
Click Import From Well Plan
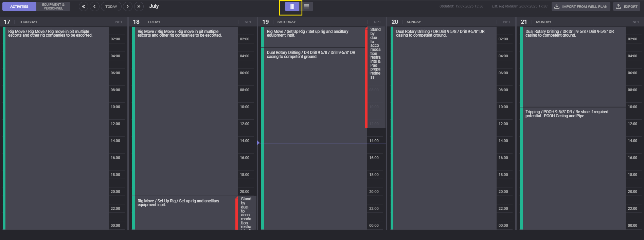click(x=581, y=6)
